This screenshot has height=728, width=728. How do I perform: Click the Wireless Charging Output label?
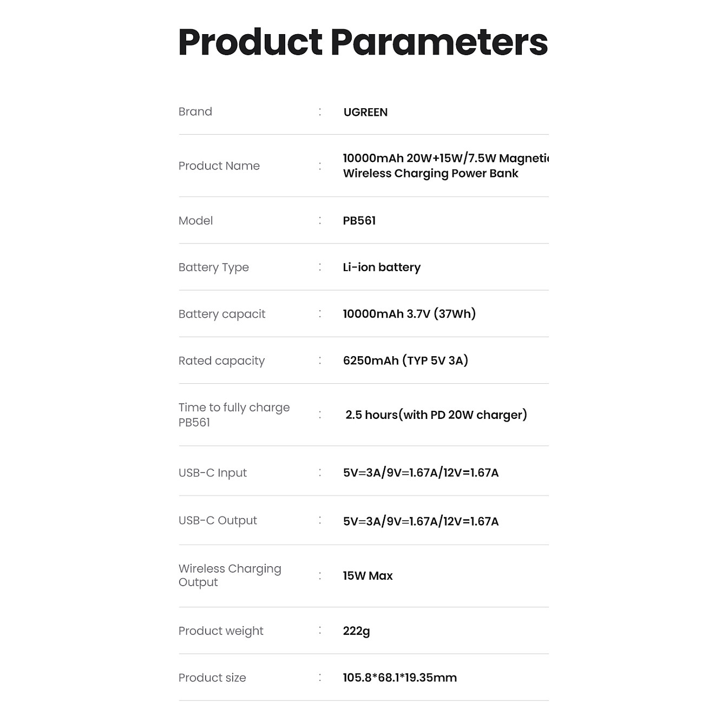(230, 575)
